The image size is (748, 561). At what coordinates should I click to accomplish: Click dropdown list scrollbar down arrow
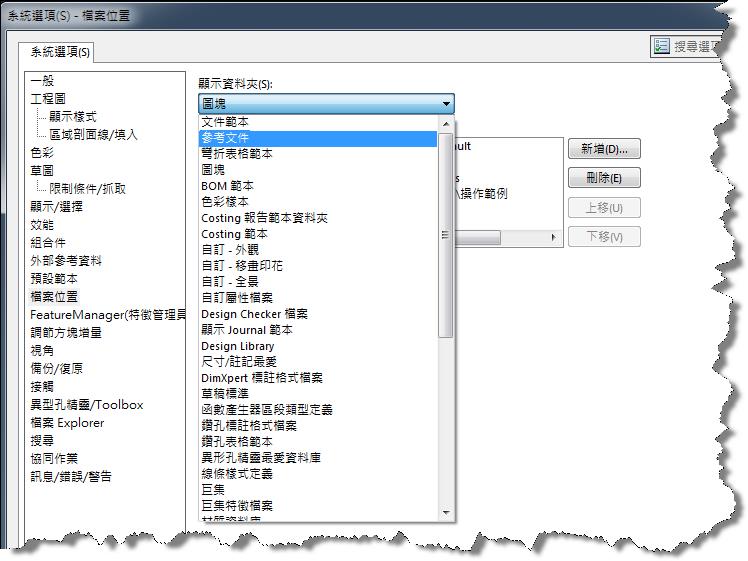pos(447,513)
